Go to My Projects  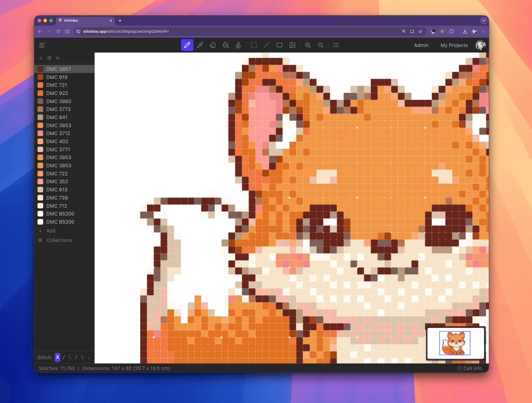click(454, 45)
